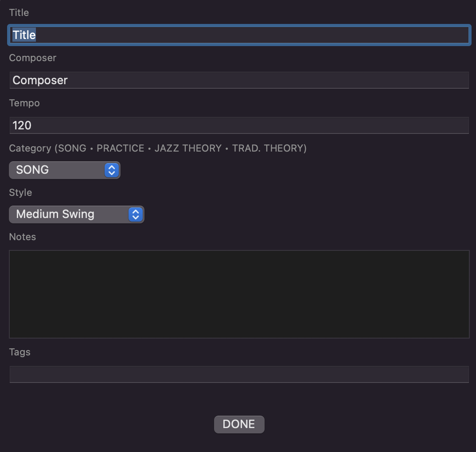Viewport: 476px width, 452px height.
Task: Focus the Tags input field
Action: click(x=239, y=374)
